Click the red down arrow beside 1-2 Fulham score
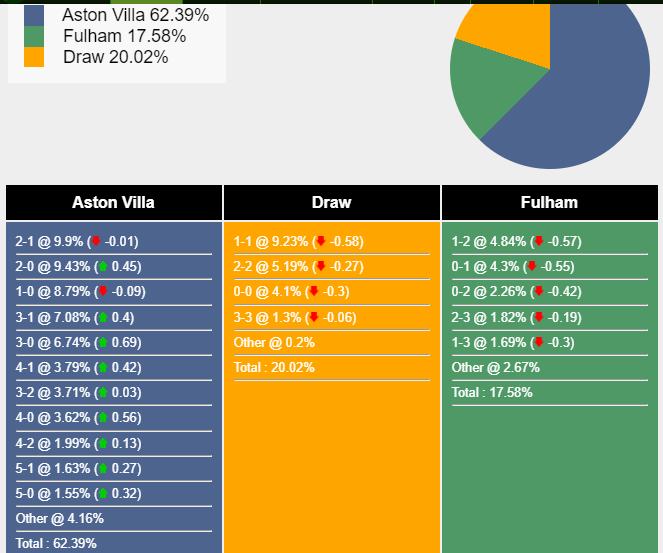The image size is (663, 553). click(x=539, y=241)
